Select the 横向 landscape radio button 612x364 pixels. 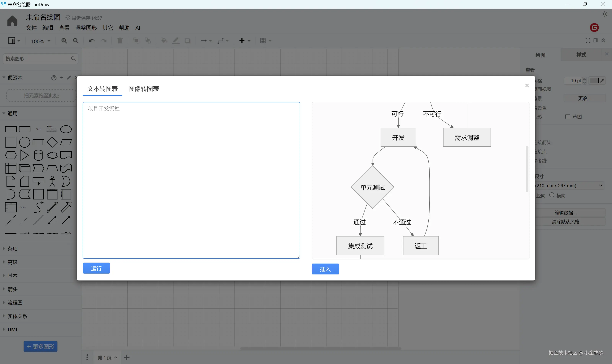(x=552, y=195)
